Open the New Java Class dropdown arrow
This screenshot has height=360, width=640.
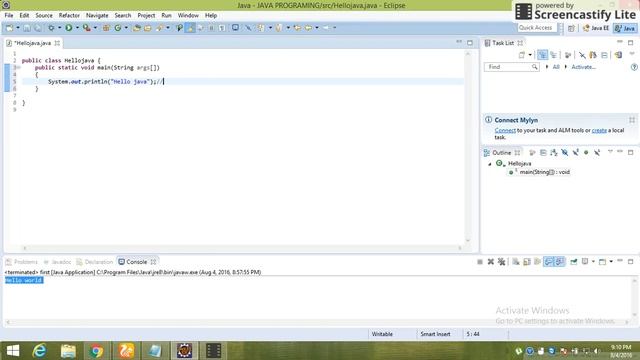click(x=126, y=28)
